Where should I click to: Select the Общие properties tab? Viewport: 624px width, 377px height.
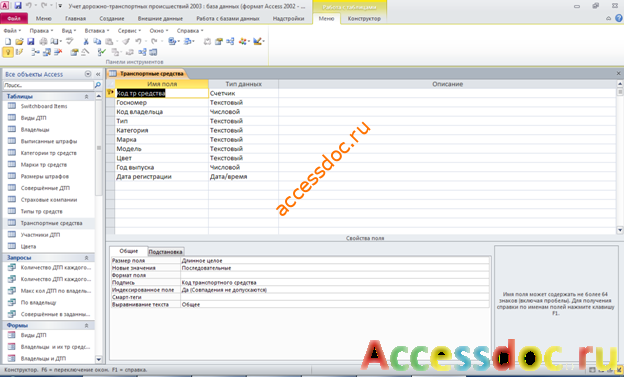(129, 251)
